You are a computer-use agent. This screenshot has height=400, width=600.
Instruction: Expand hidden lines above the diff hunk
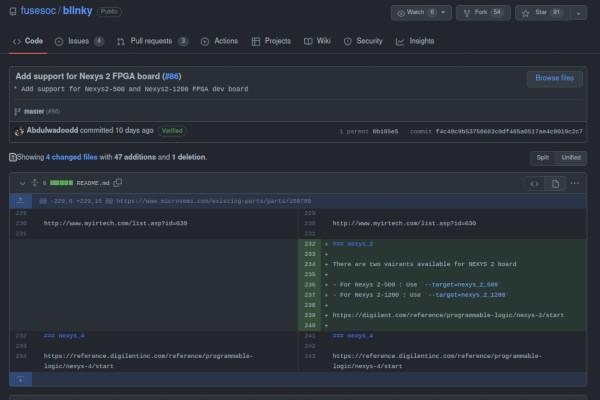pyautogui.click(x=21, y=201)
